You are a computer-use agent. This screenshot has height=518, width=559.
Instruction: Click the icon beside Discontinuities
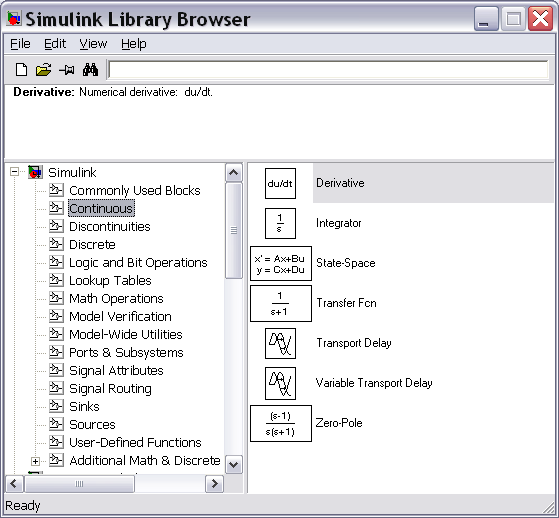(x=56, y=226)
